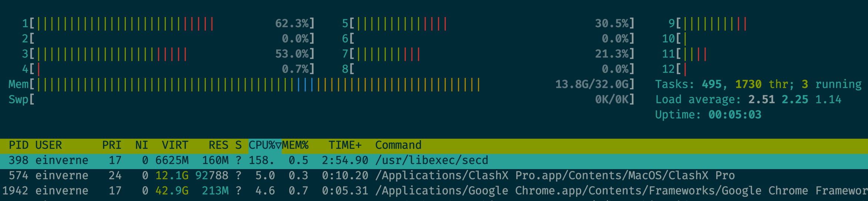Click the Load average readout
Viewport: 868px width, 201px height.
click(748, 100)
